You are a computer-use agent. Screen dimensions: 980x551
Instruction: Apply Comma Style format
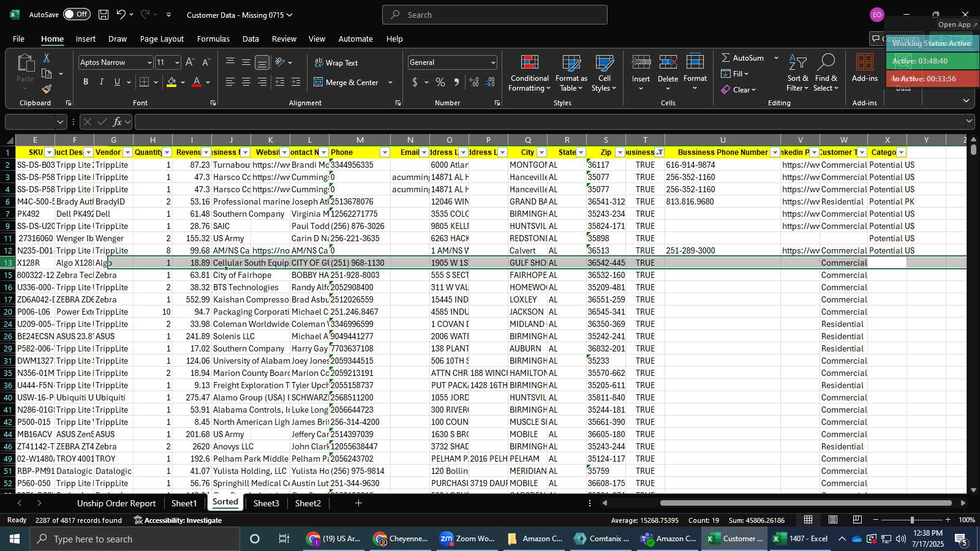(x=456, y=82)
